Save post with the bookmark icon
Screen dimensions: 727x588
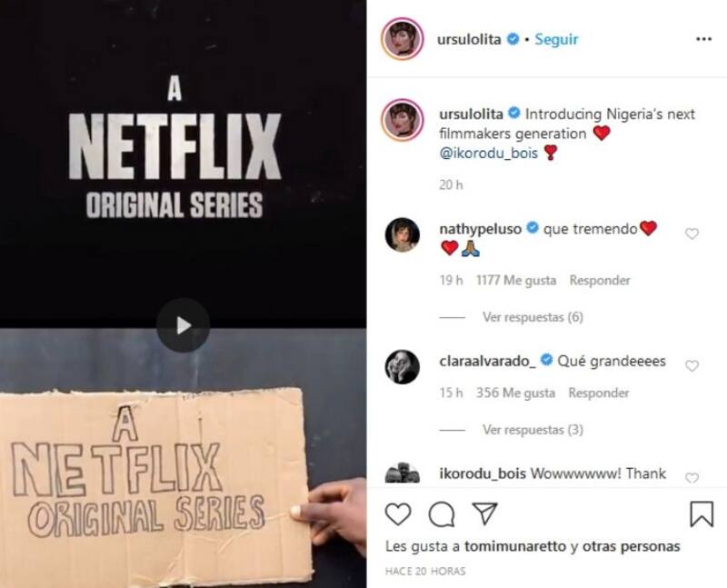(702, 513)
